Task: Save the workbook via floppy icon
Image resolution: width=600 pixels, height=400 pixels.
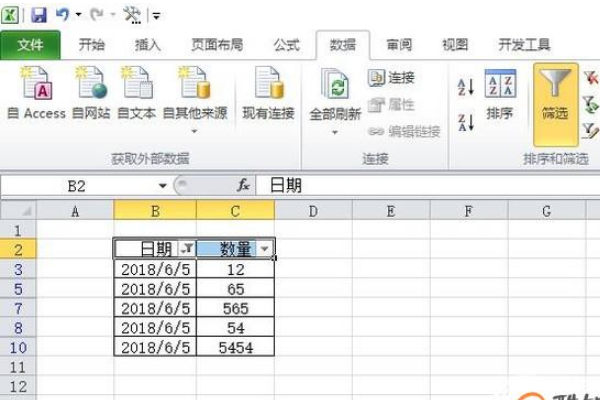Action: (39, 15)
